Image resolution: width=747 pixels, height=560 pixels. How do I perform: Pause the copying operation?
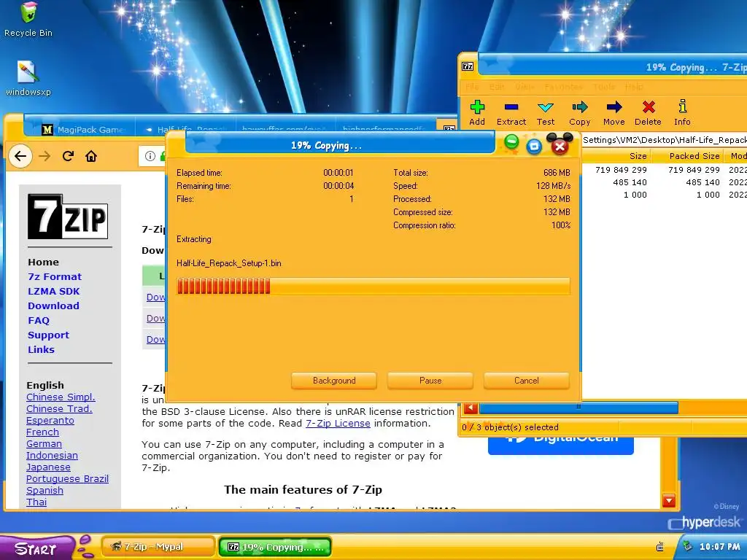tap(430, 381)
